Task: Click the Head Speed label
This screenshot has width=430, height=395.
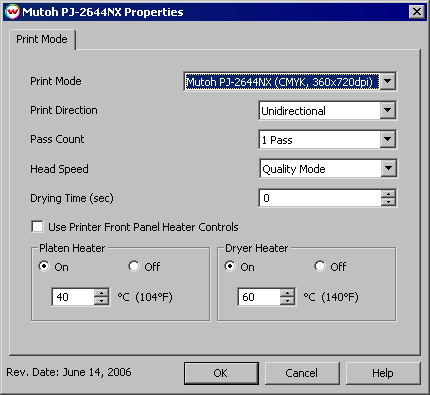Action: [x=59, y=169]
